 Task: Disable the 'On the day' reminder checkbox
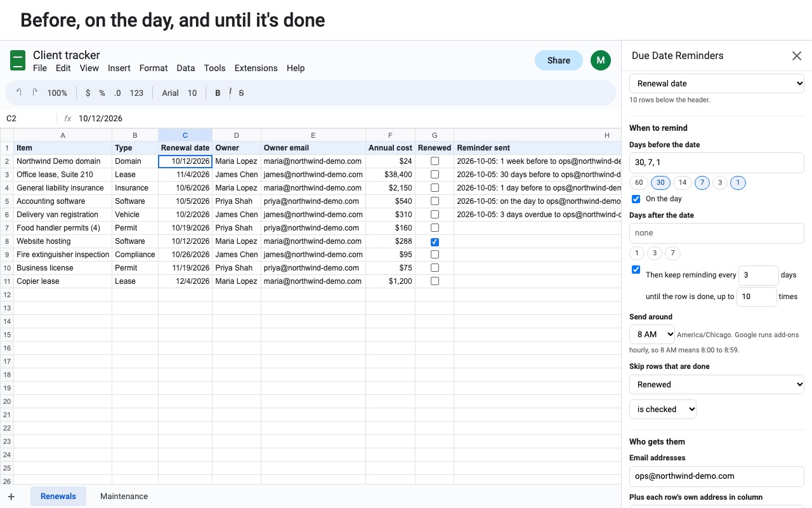tap(636, 199)
